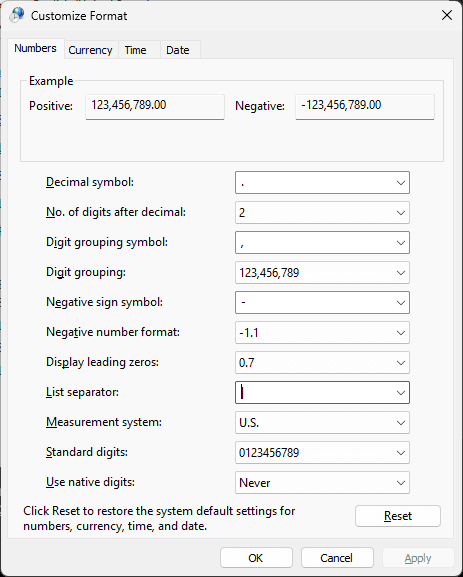Click the Negative number format label
The height and width of the screenshot is (577, 463).
(x=113, y=332)
